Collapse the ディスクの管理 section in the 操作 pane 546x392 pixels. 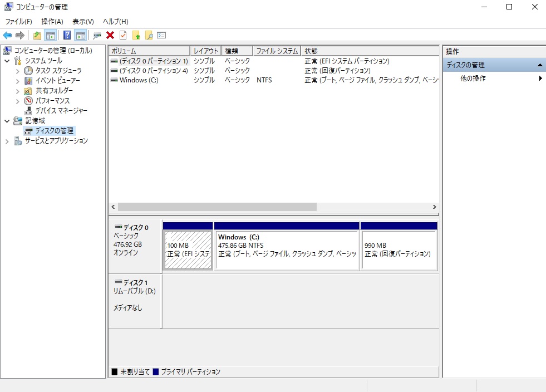coord(539,64)
